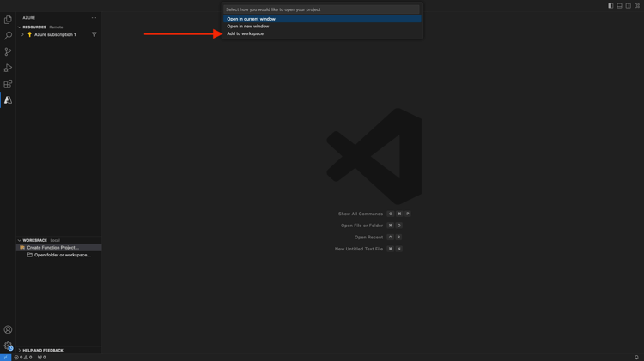
Task: Focus the project open mode input field
Action: pos(322,9)
